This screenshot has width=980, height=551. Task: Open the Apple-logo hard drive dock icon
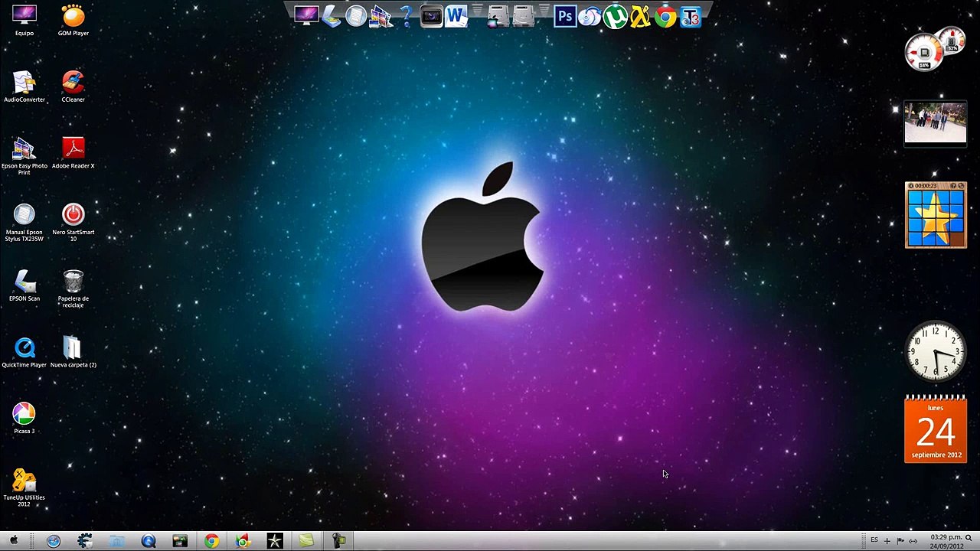point(498,15)
